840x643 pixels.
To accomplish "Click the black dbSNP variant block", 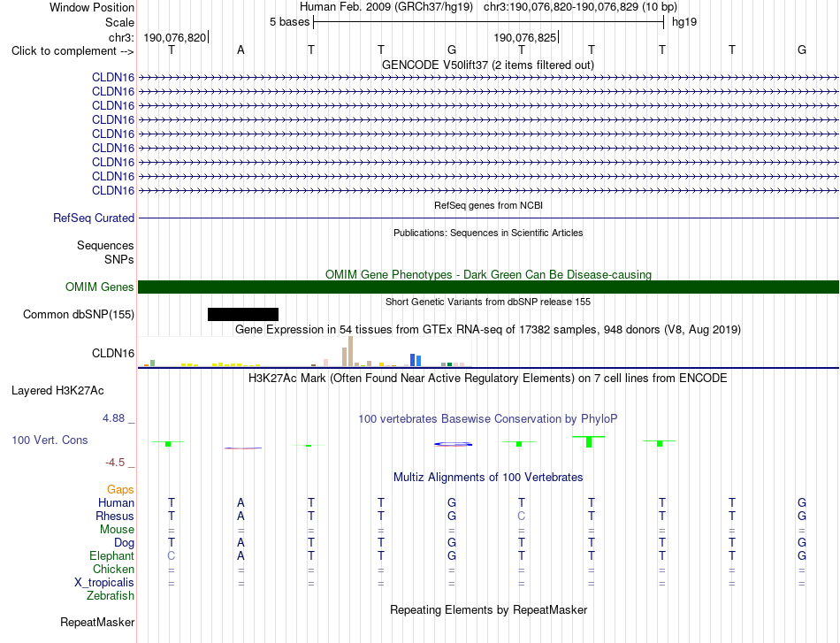I will tap(243, 315).
